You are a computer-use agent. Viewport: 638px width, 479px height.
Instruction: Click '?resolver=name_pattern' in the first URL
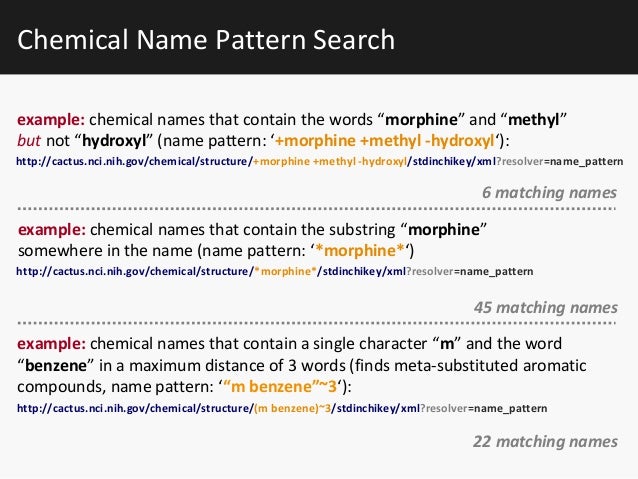pos(559,162)
